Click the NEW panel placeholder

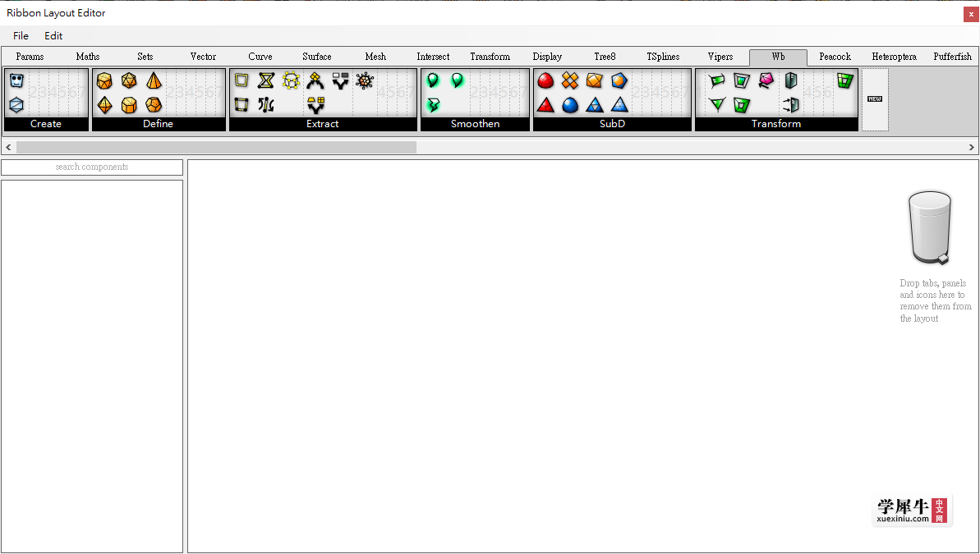click(x=875, y=99)
